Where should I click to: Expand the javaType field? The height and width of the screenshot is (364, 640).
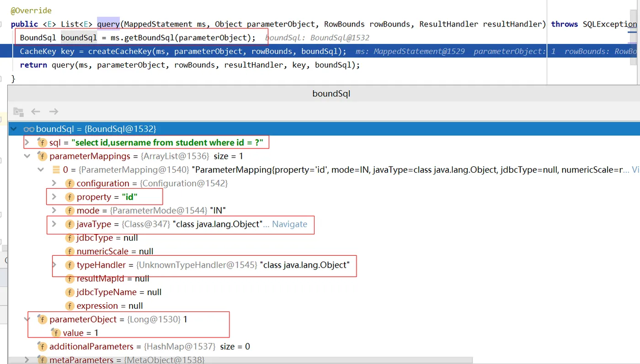54,224
